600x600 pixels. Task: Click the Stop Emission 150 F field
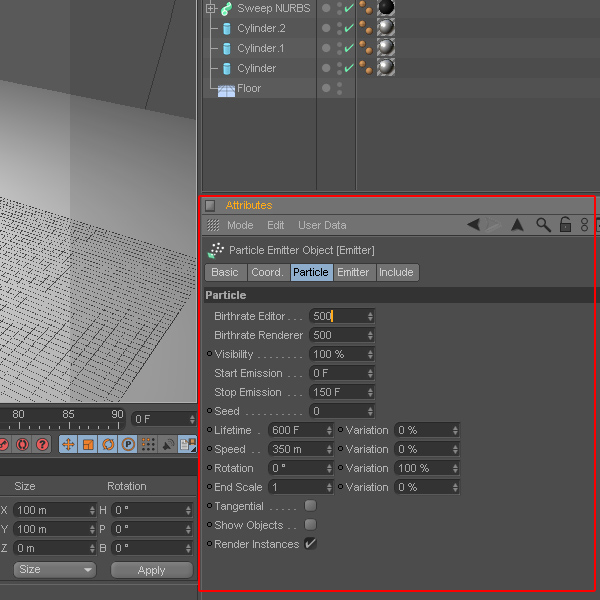coord(341,392)
